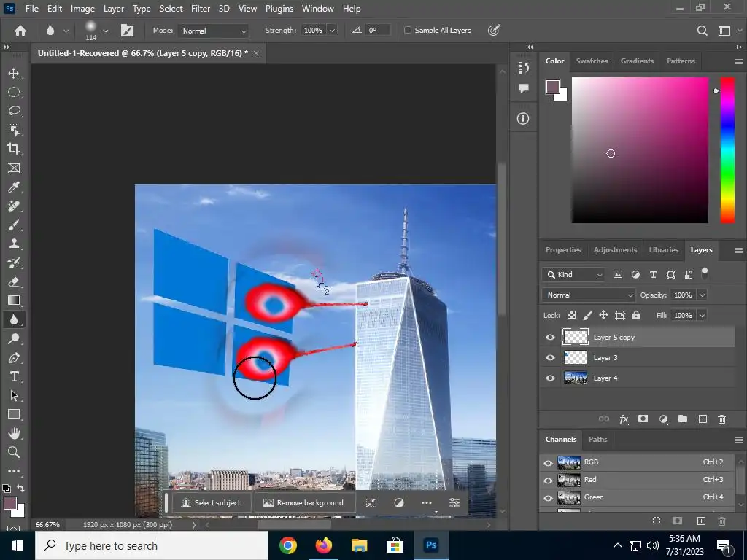Click the Remove background button
Viewport: 747px width, 560px height.
(304, 503)
